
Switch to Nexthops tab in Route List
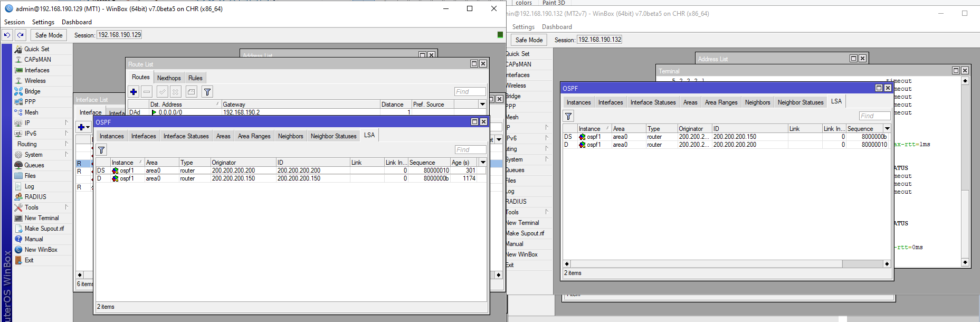pyautogui.click(x=169, y=78)
